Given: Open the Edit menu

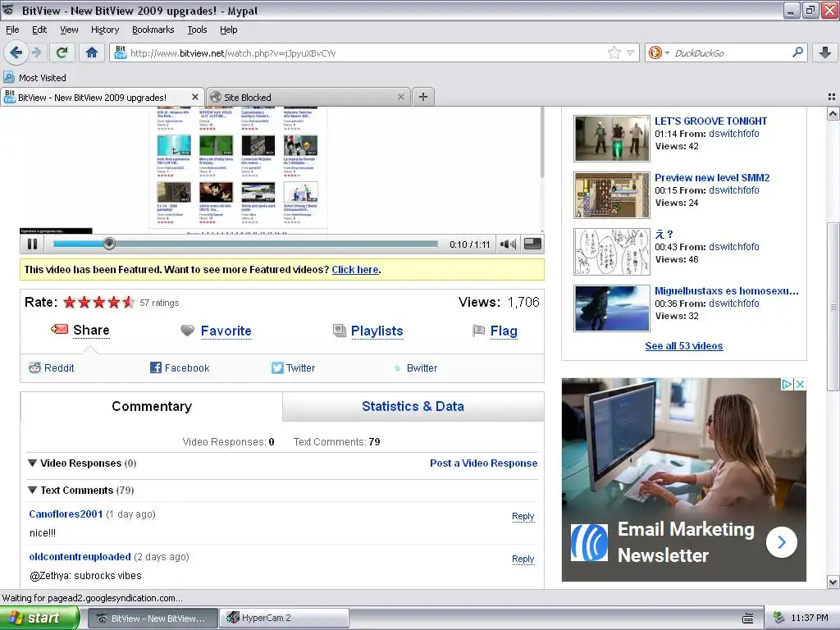Looking at the screenshot, I should [39, 30].
